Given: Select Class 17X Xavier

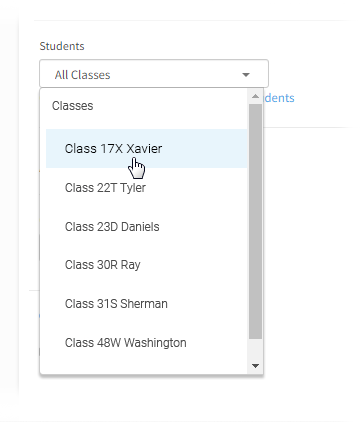Looking at the screenshot, I should pyautogui.click(x=147, y=148).
